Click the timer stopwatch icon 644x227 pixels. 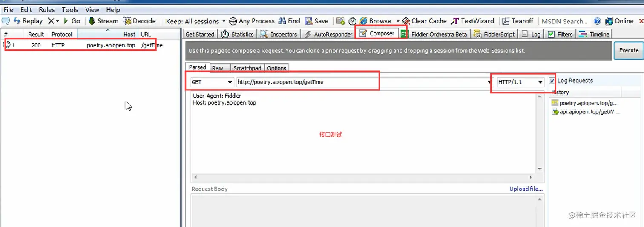tap(352, 21)
